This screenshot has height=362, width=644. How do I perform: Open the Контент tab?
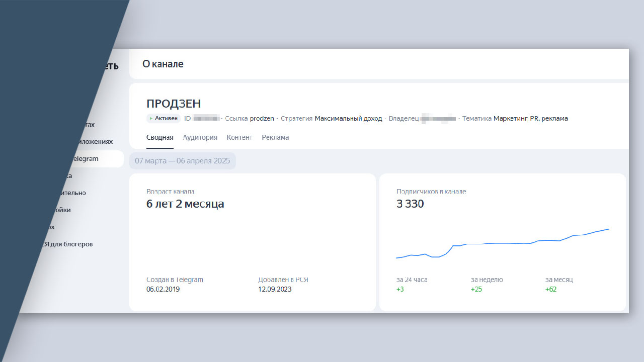239,137
